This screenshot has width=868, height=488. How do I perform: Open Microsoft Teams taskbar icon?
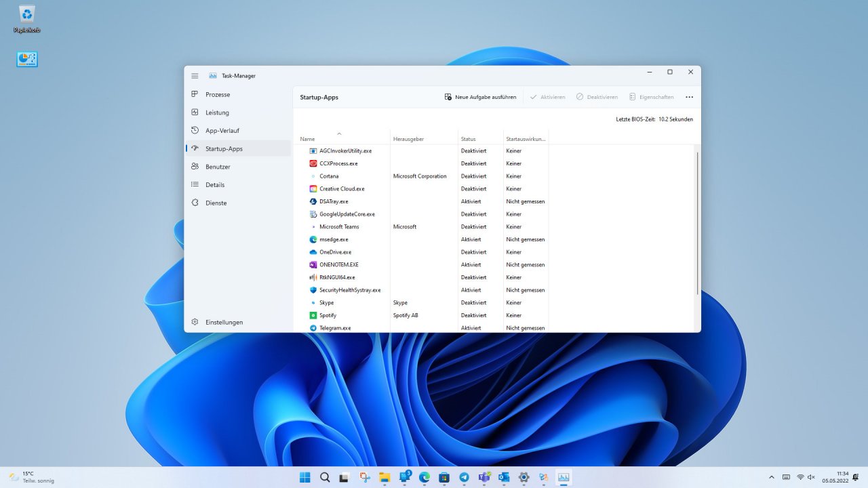coord(484,477)
